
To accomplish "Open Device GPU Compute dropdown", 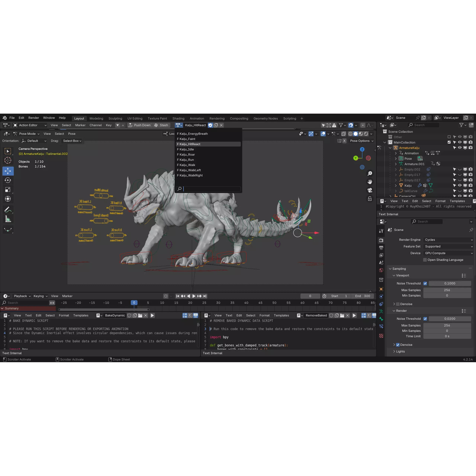I will point(448,253).
